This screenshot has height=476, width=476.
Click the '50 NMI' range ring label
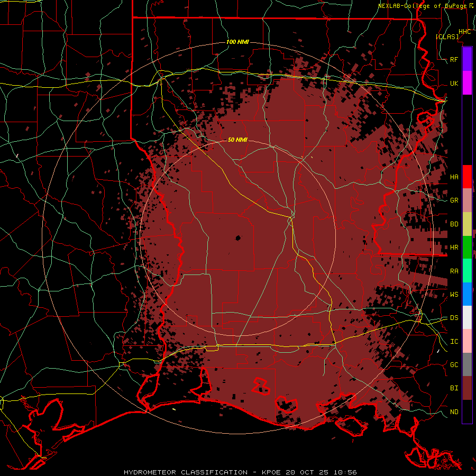coord(237,140)
